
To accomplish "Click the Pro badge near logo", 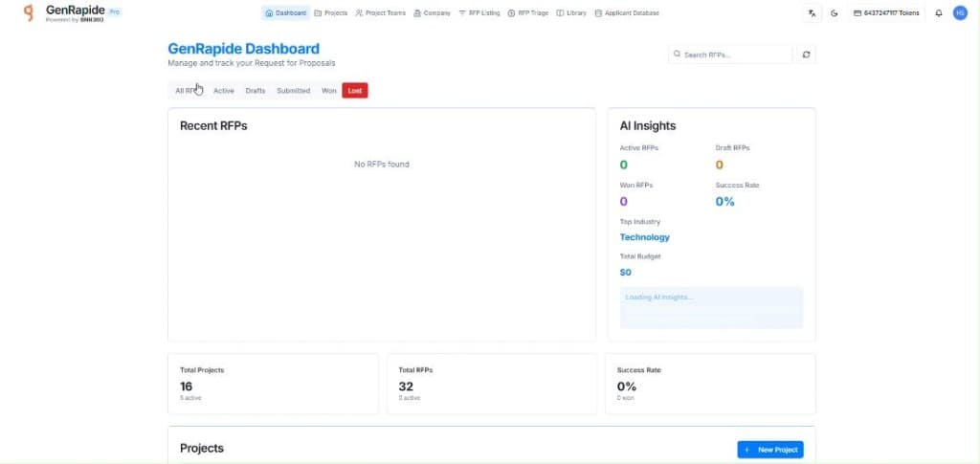I will tap(115, 11).
